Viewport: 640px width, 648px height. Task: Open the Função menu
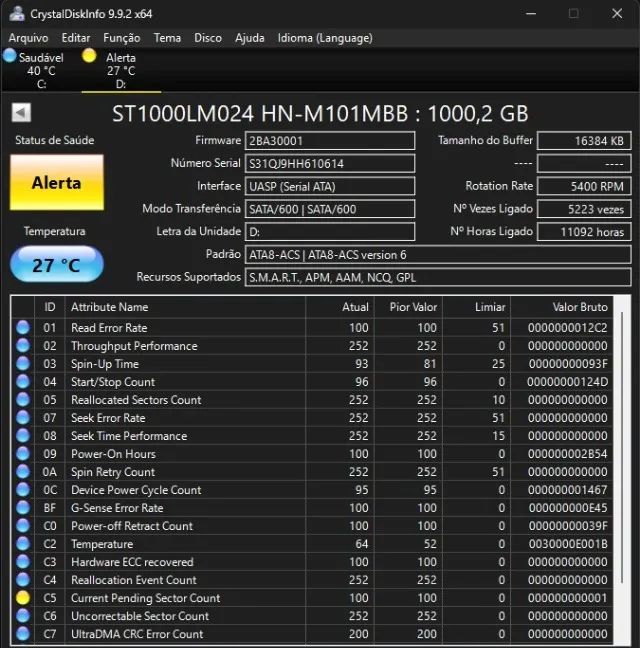point(121,38)
